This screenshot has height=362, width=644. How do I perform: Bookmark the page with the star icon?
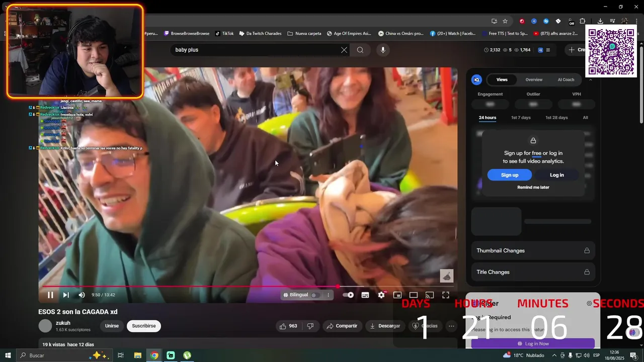[505, 21]
